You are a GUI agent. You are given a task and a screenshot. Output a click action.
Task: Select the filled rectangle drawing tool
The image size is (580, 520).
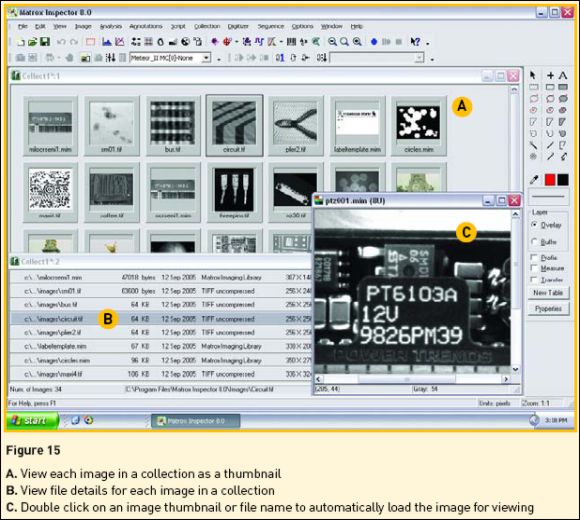click(563, 87)
